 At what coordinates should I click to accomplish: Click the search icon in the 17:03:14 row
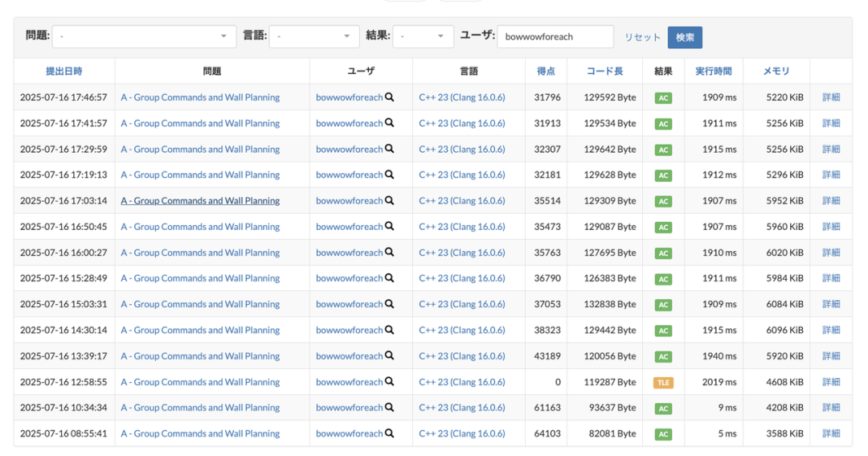point(390,200)
